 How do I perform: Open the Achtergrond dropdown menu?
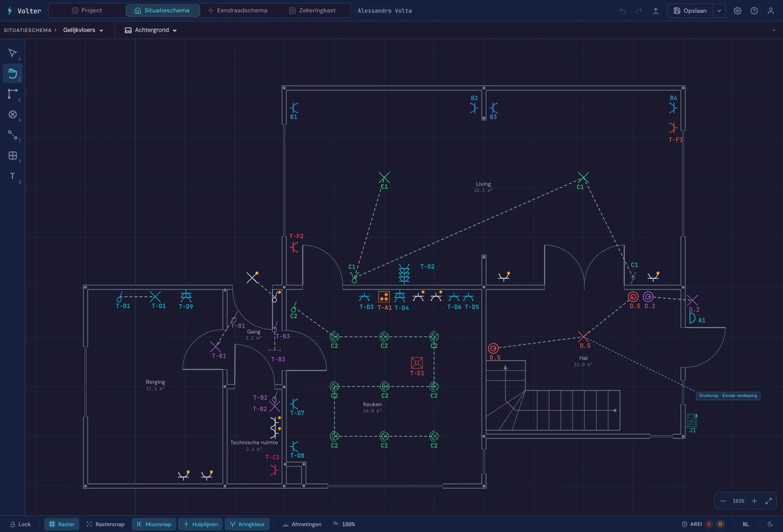point(151,30)
